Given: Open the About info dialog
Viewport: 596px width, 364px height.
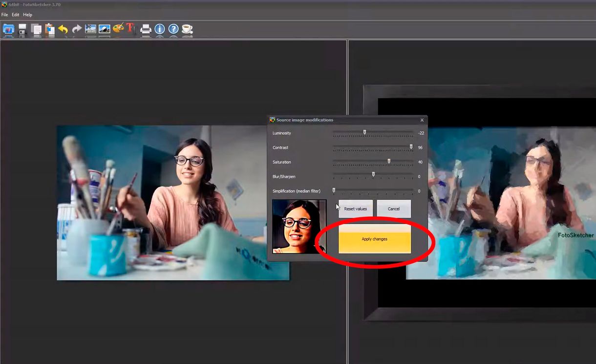Looking at the screenshot, I should 159,29.
